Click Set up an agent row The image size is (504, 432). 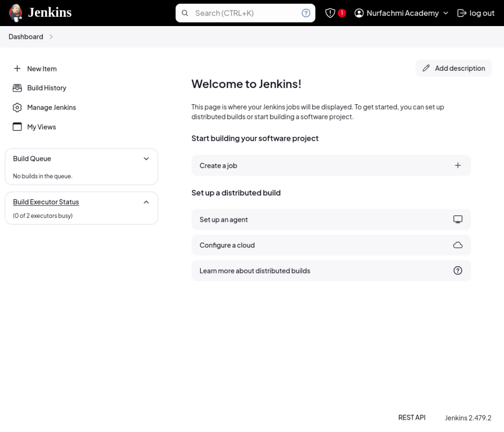331,219
